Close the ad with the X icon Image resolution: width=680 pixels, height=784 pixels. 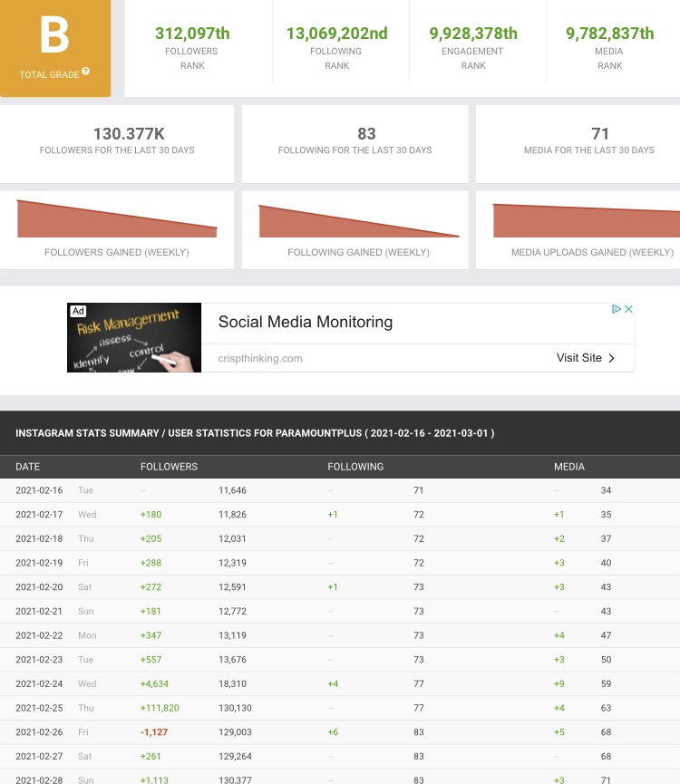[628, 309]
